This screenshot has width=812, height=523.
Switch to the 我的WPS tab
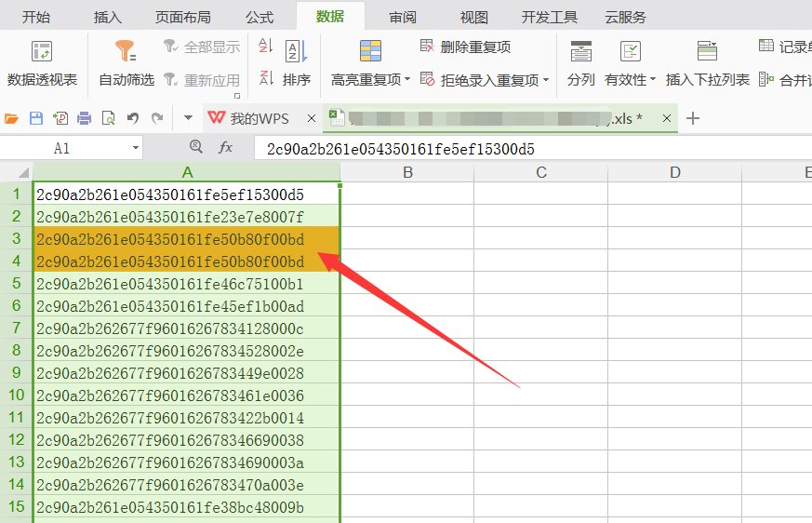coord(249,119)
